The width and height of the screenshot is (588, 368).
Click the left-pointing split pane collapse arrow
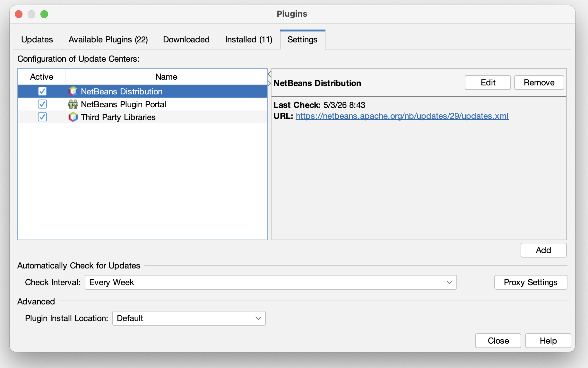269,74
